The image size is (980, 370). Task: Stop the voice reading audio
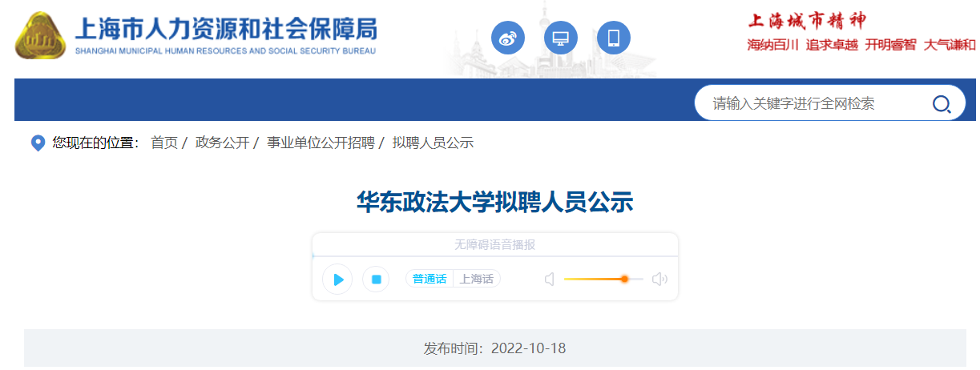(376, 279)
